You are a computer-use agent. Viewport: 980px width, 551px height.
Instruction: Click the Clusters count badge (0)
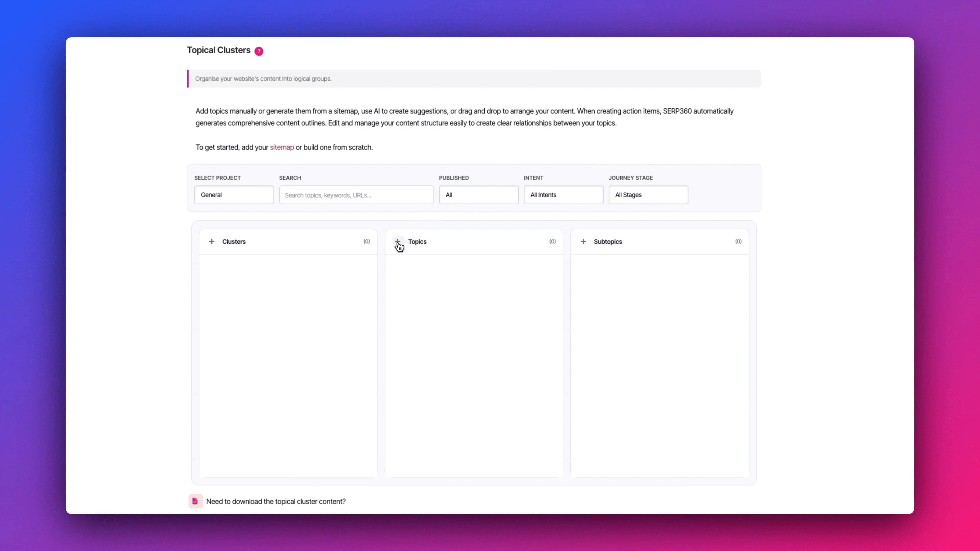366,242
